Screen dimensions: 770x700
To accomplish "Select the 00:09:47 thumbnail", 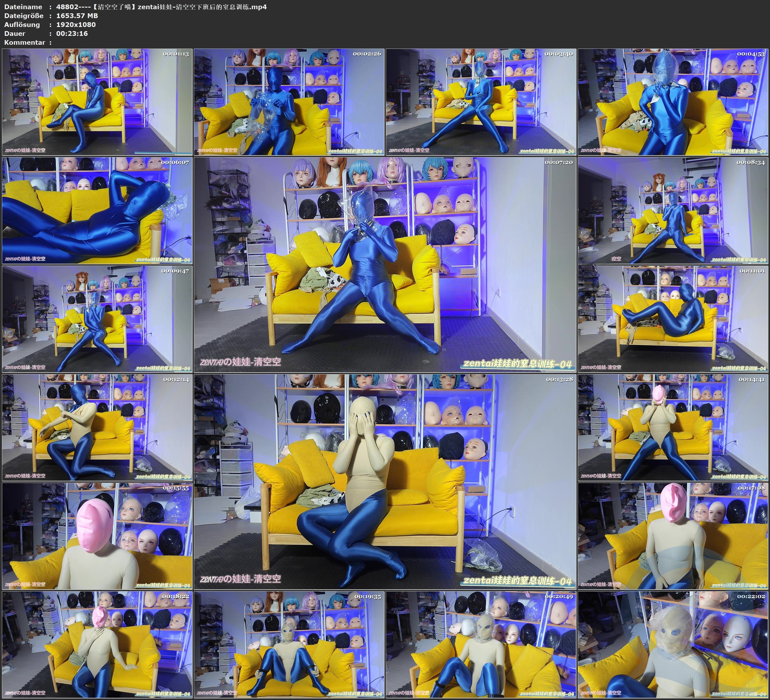I will click(97, 319).
